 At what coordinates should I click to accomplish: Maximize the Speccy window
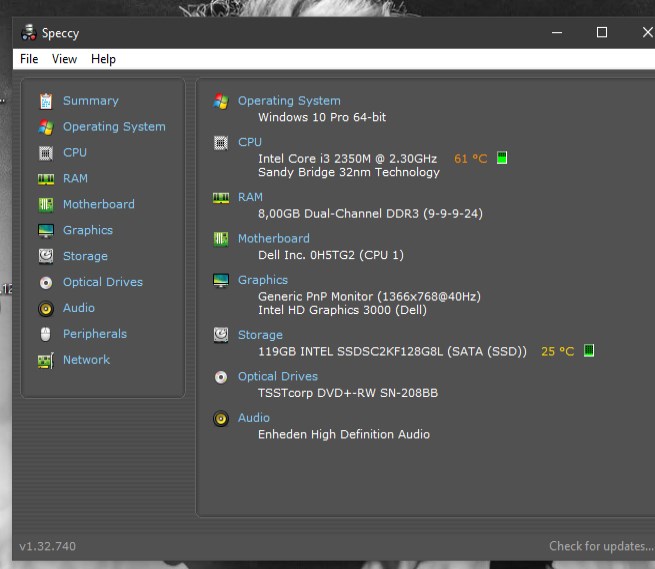coord(602,33)
